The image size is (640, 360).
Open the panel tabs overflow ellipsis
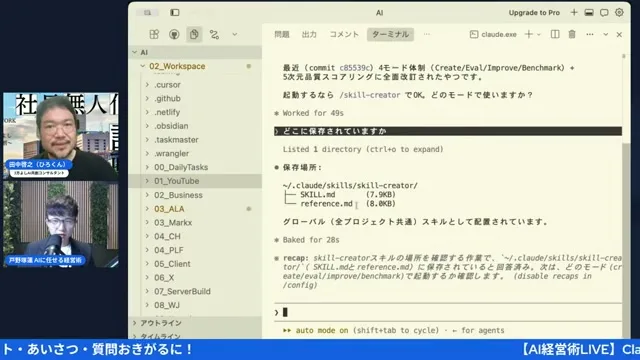(x=427, y=34)
